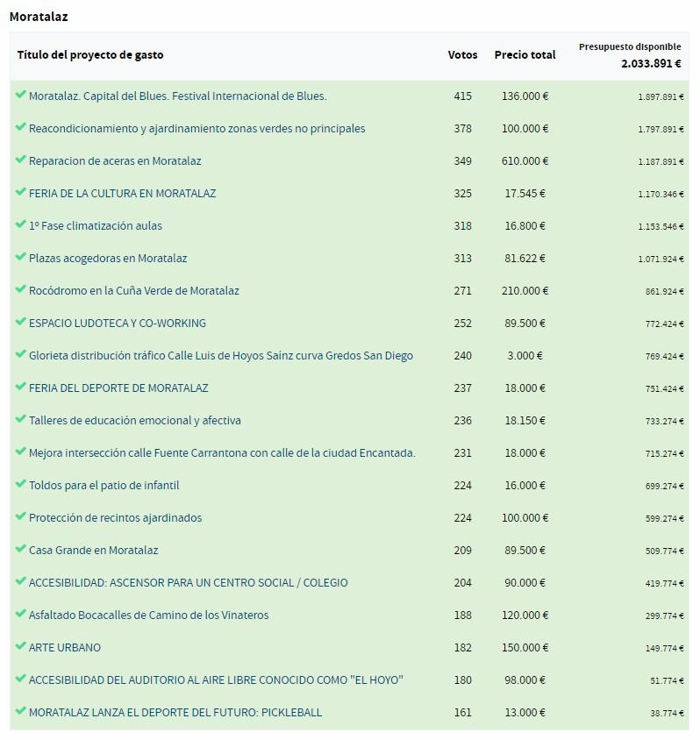Click green check next to Rocódromo project

click(x=20, y=289)
